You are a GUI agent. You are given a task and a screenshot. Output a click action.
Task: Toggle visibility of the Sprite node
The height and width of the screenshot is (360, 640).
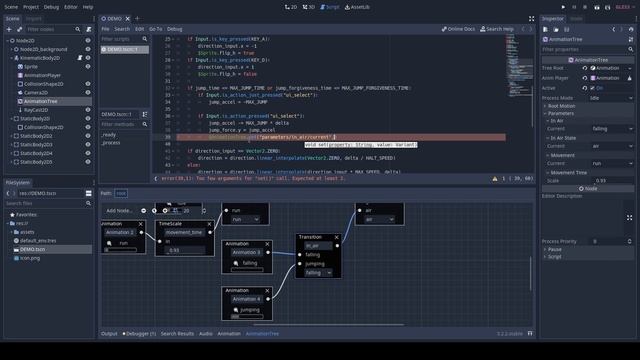click(x=88, y=67)
